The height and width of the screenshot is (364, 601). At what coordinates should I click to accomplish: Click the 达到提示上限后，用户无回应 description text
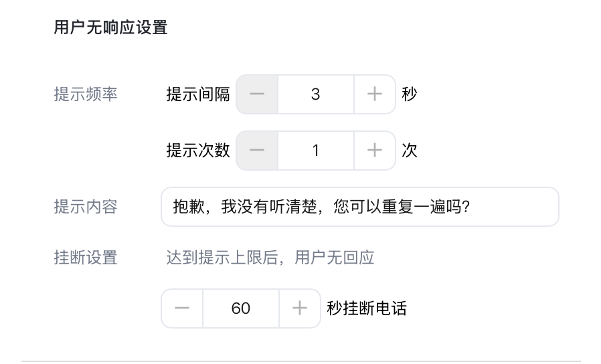270,258
